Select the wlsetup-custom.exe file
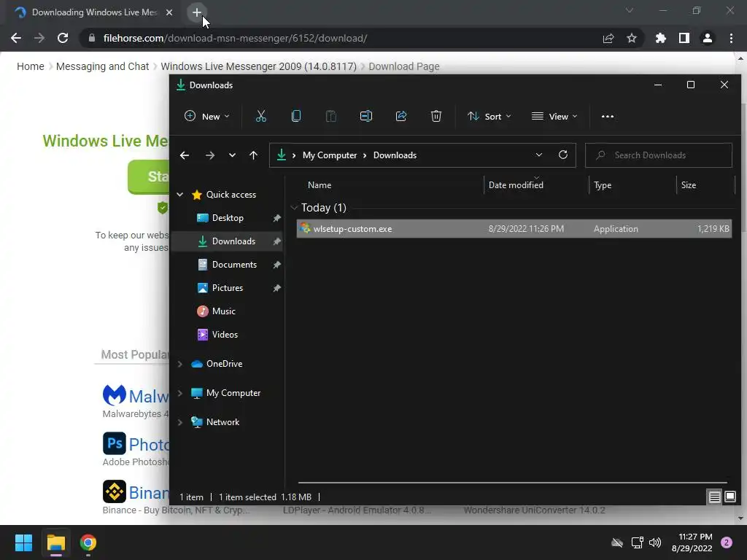The image size is (747, 560). [x=514, y=228]
